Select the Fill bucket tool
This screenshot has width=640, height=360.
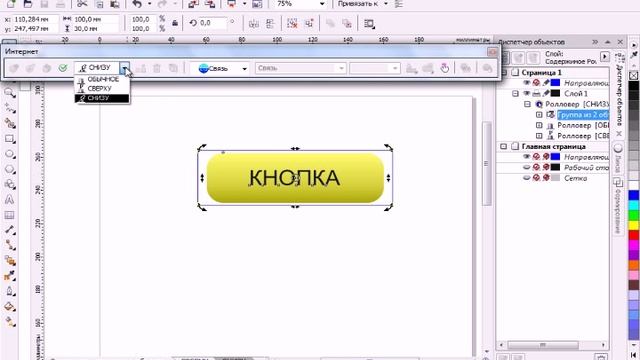pyautogui.click(x=10, y=307)
